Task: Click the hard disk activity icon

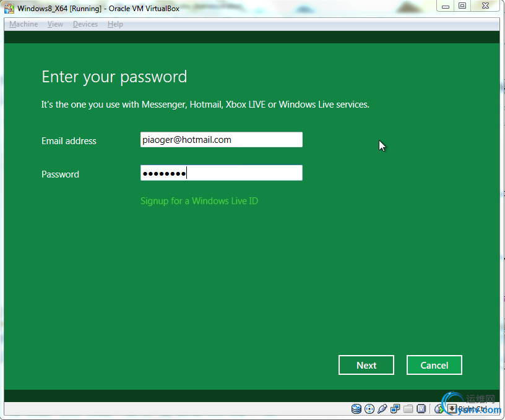Action: [x=356, y=409]
